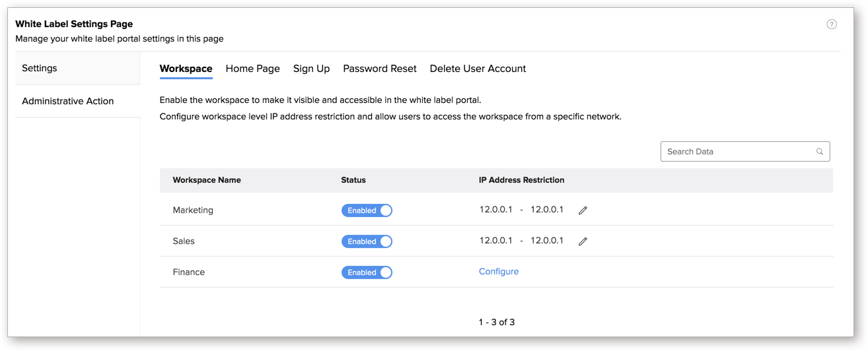Click the search magnifier icon
868x351 pixels.
(x=820, y=152)
